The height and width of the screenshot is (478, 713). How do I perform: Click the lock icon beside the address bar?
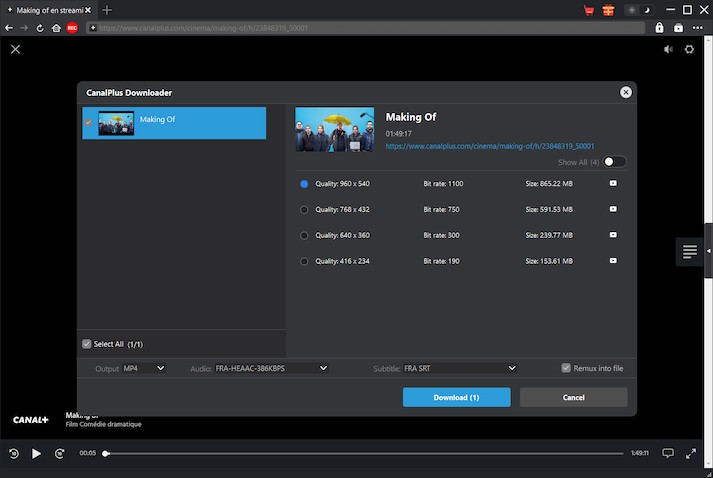(x=659, y=28)
